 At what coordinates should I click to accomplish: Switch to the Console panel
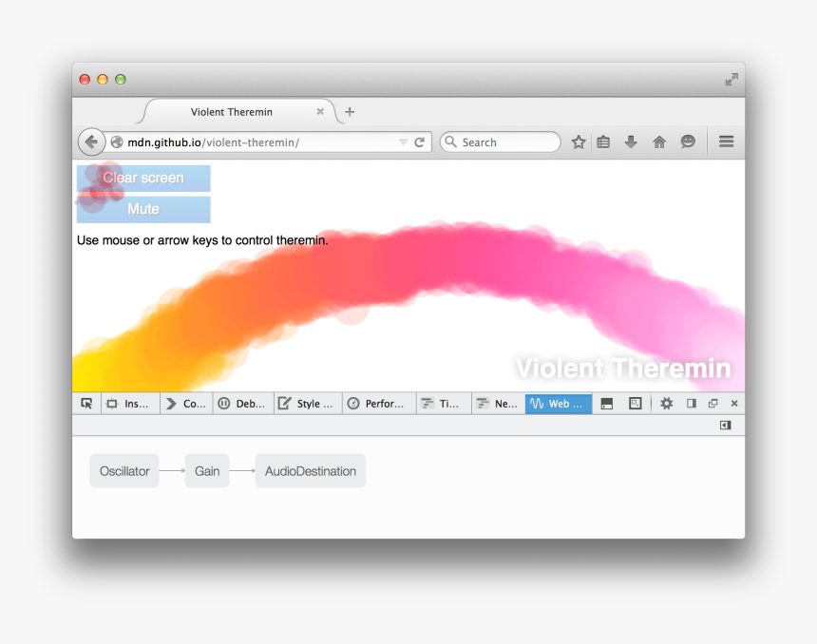click(x=186, y=403)
